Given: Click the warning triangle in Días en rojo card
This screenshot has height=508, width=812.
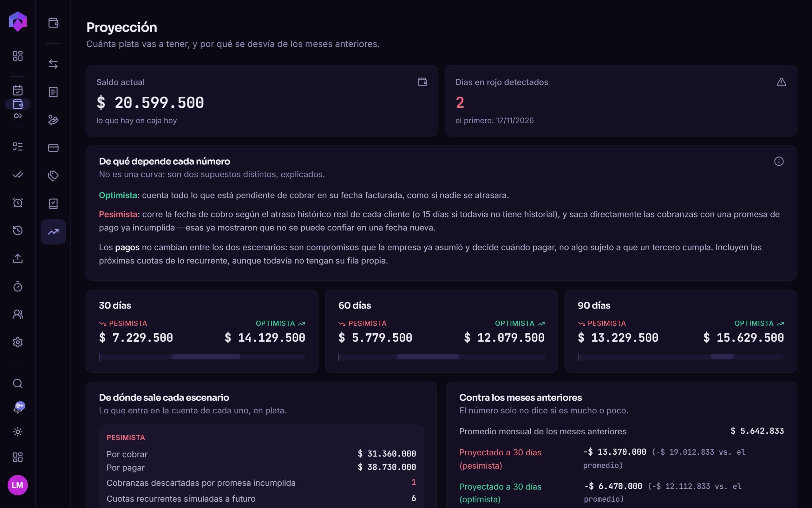Looking at the screenshot, I should (x=781, y=82).
